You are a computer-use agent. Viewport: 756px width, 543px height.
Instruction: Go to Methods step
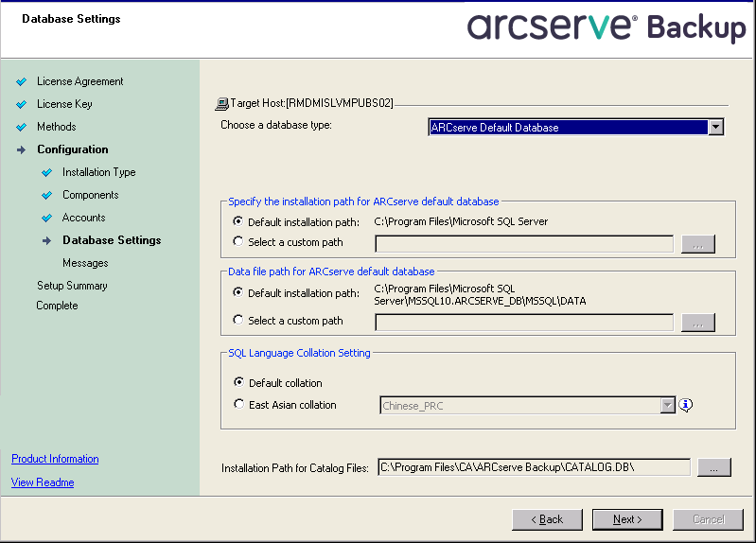coord(57,127)
